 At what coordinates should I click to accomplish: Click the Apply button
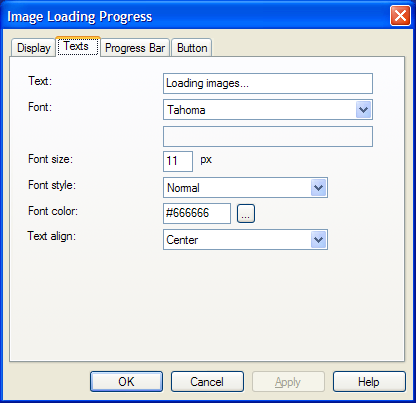pyautogui.click(x=288, y=382)
